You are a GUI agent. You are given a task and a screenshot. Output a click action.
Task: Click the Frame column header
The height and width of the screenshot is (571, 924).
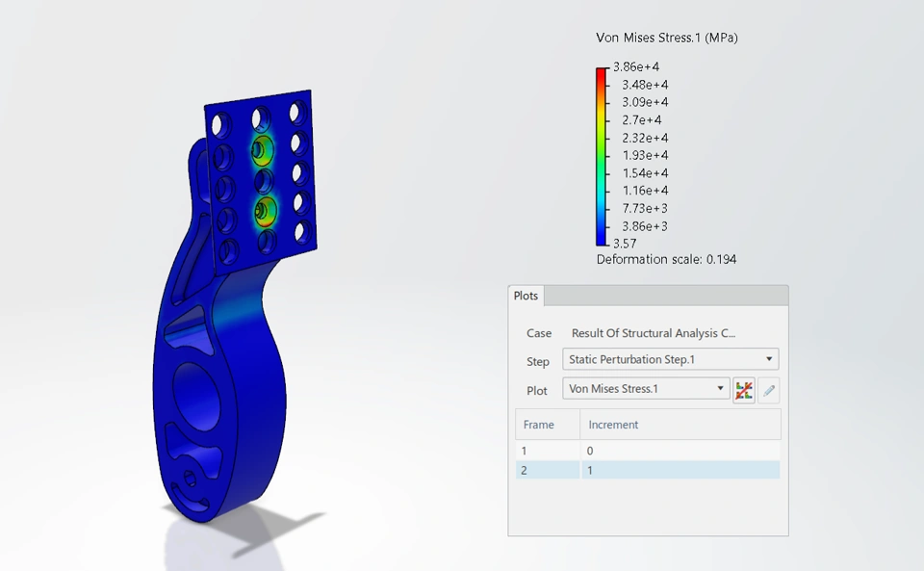click(x=548, y=425)
